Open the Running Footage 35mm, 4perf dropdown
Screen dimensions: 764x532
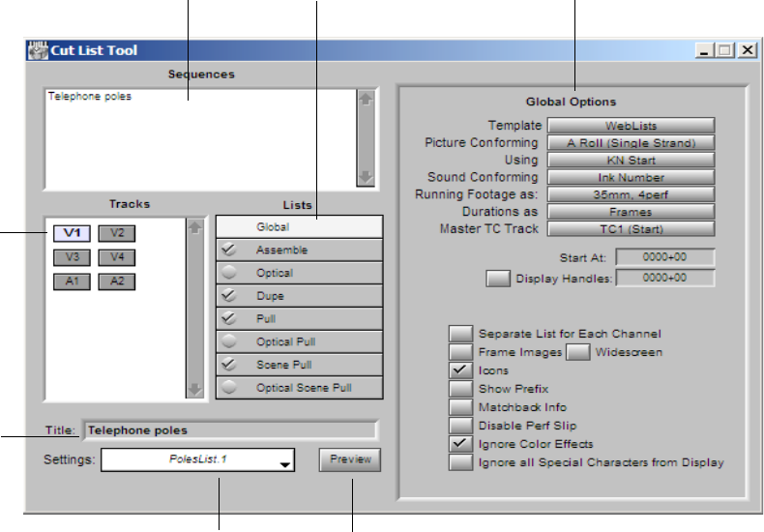(x=631, y=194)
